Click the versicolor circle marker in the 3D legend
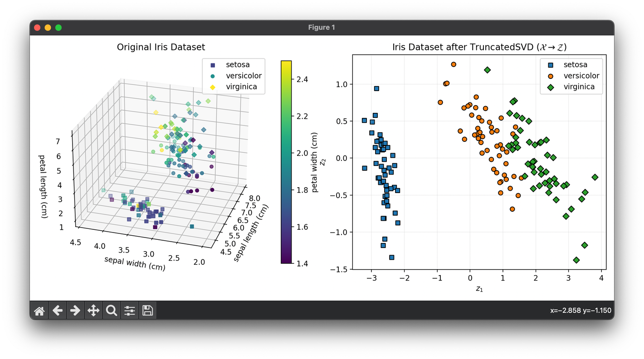 [213, 76]
